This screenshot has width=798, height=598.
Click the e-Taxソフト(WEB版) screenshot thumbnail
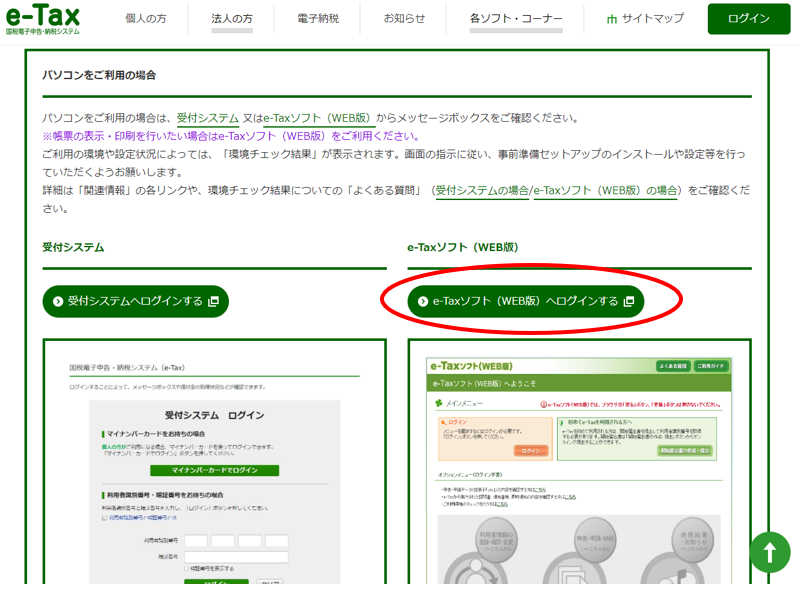(x=579, y=462)
